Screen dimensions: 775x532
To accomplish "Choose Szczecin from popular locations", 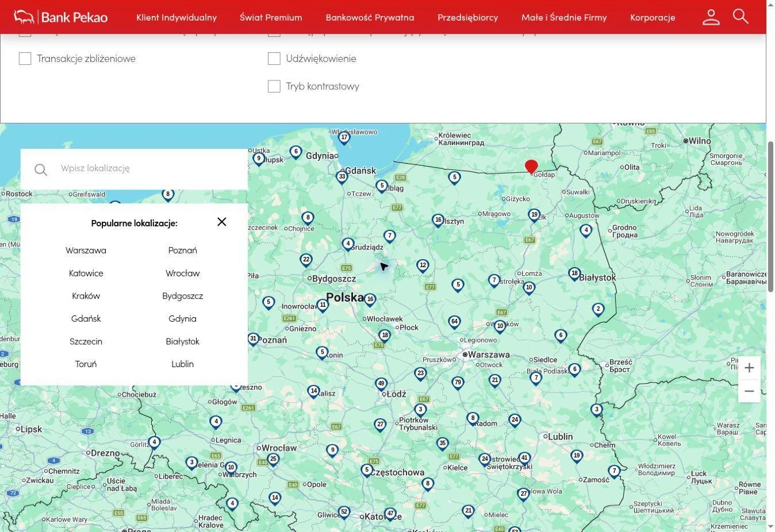I will coord(86,341).
